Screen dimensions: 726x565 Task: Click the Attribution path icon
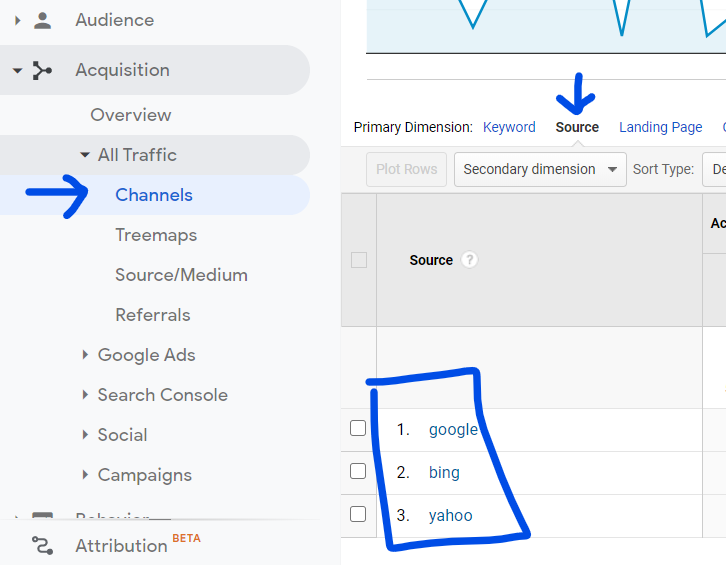[43, 546]
